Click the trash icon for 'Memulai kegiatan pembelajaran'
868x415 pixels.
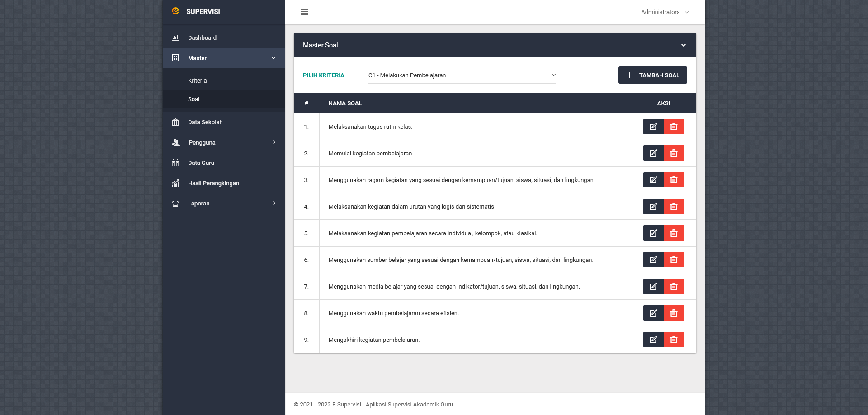point(674,153)
